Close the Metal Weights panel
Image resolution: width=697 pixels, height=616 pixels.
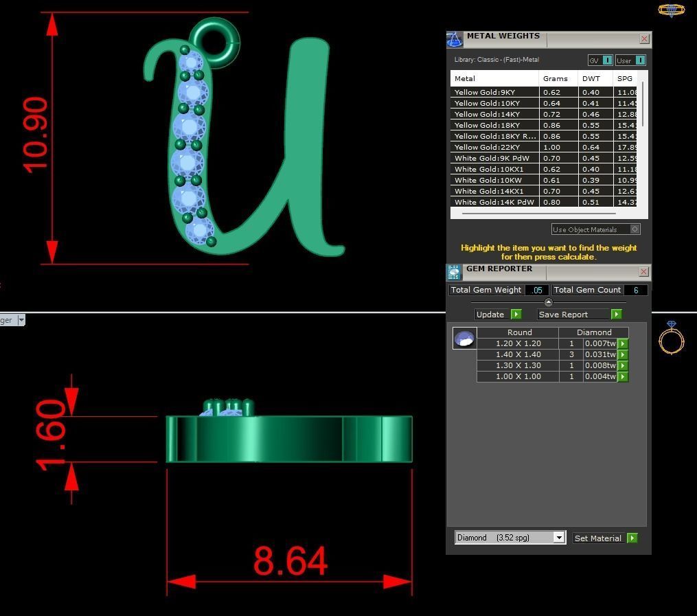click(x=644, y=39)
